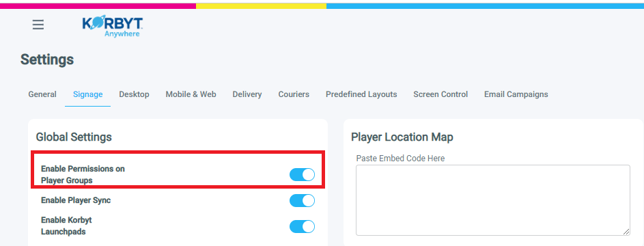Image resolution: width=644 pixels, height=246 pixels.
Task: Select the Screen Control tab
Action: [440, 94]
